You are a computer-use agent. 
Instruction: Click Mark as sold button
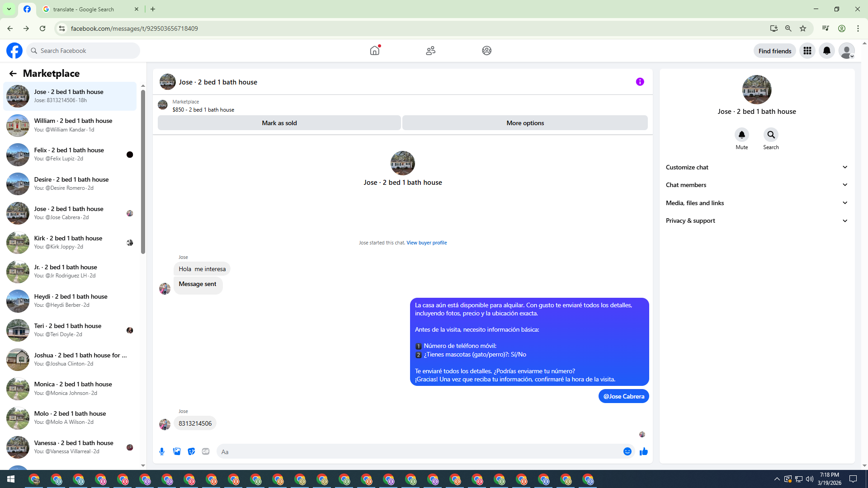(279, 123)
